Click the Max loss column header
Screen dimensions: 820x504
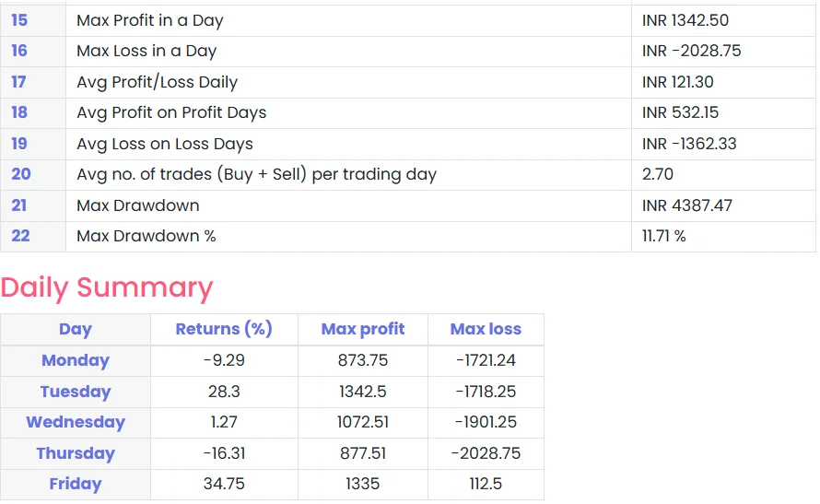[486, 329]
